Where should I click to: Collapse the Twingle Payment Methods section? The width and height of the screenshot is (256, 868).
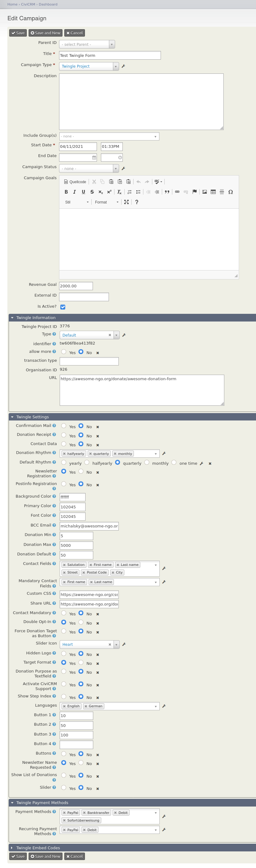pos(132,803)
